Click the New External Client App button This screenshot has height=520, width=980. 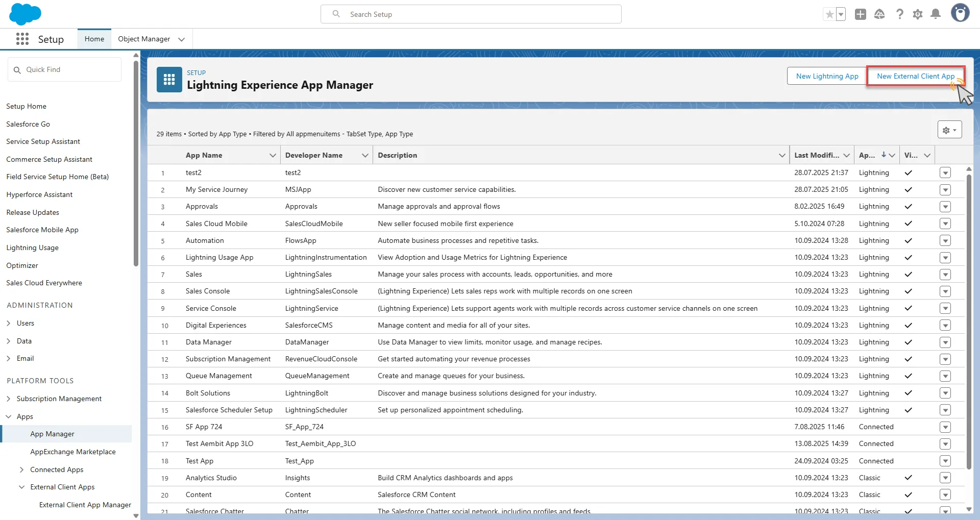click(915, 76)
